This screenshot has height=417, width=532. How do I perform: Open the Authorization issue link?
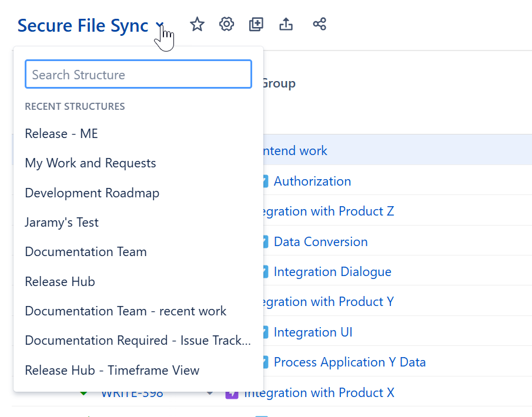click(x=312, y=181)
